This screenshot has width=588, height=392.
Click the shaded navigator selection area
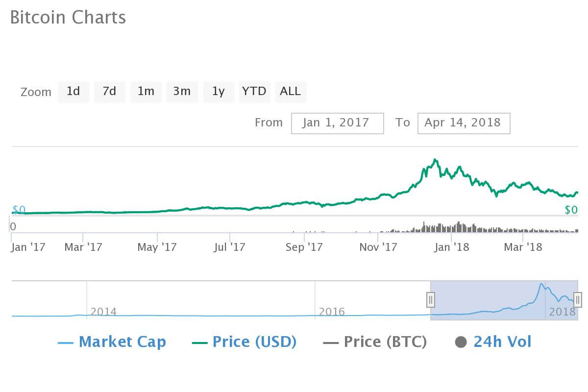tap(490, 304)
